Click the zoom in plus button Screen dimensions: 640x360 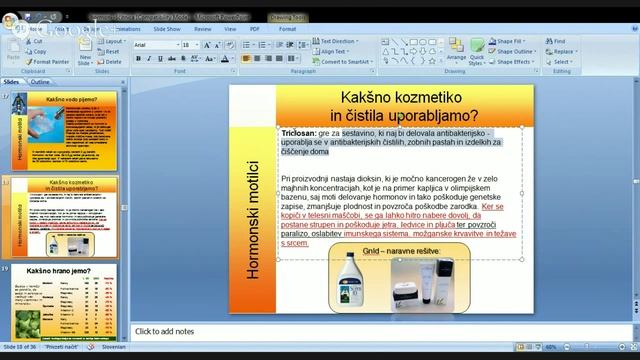[622, 347]
